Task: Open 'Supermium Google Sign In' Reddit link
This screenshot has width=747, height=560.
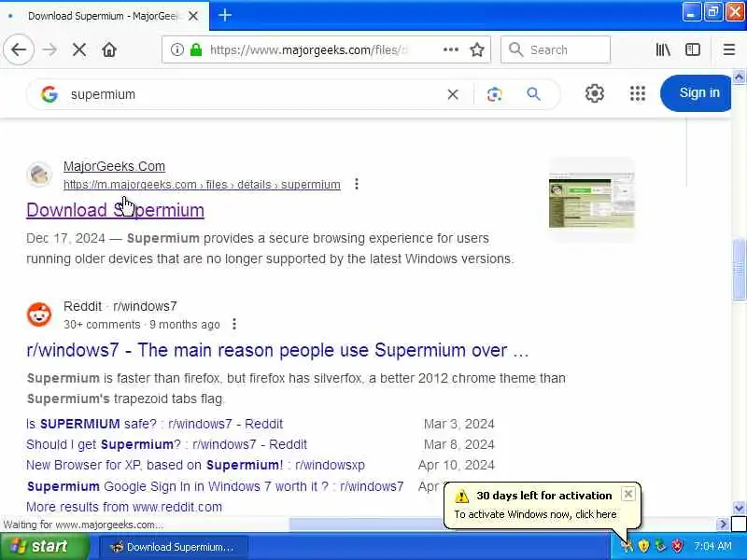Action: (215, 486)
